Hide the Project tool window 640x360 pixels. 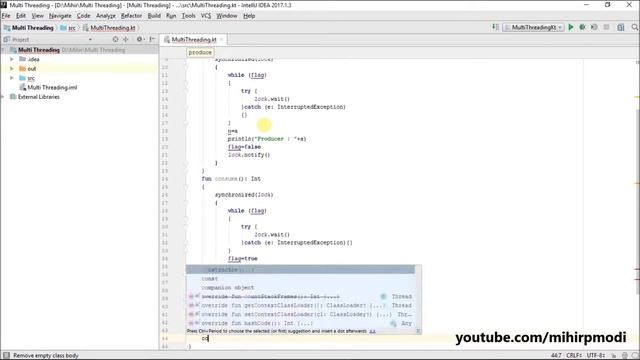[x=152, y=39]
